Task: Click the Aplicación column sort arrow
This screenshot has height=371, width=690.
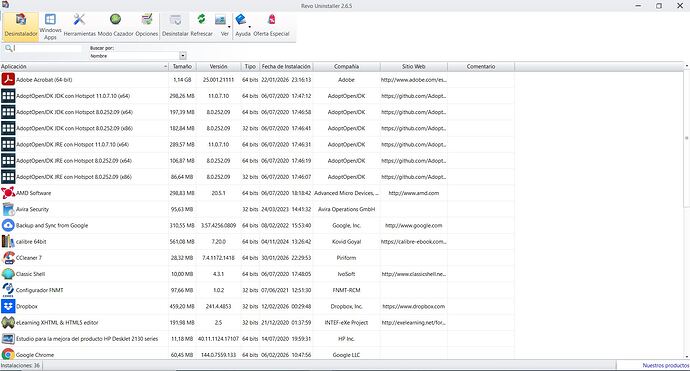Action: coord(165,66)
